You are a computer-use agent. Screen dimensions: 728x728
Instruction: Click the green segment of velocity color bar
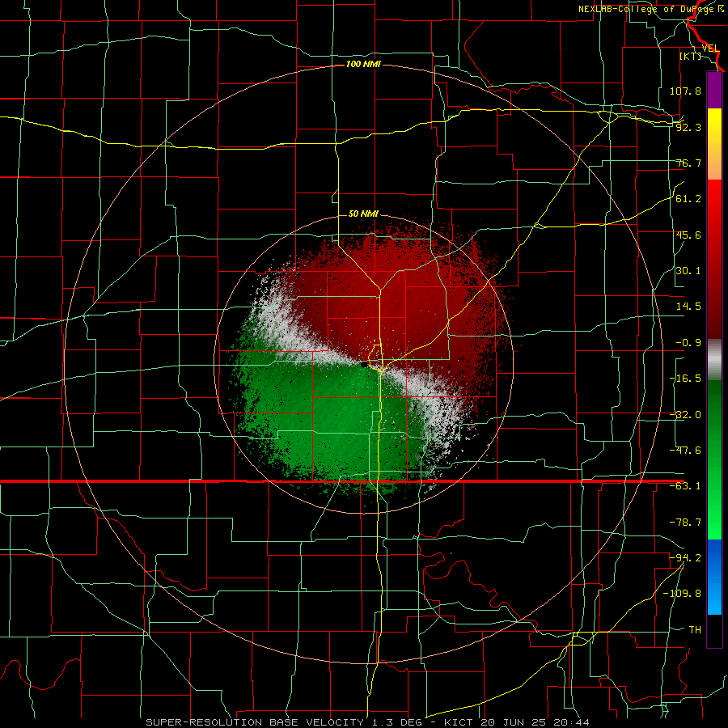[x=714, y=459]
